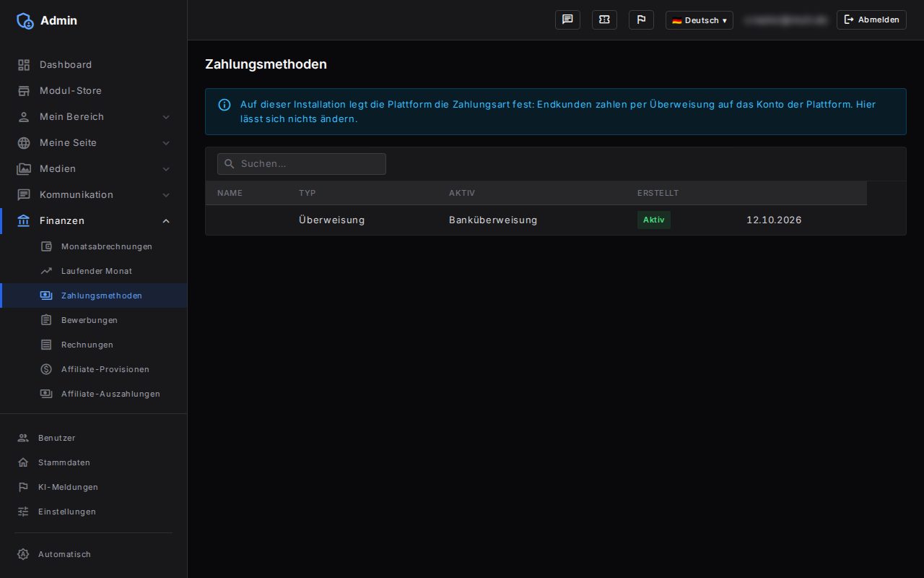Click the Kommunikation message icon
The height and width of the screenshot is (578, 924).
(x=24, y=195)
